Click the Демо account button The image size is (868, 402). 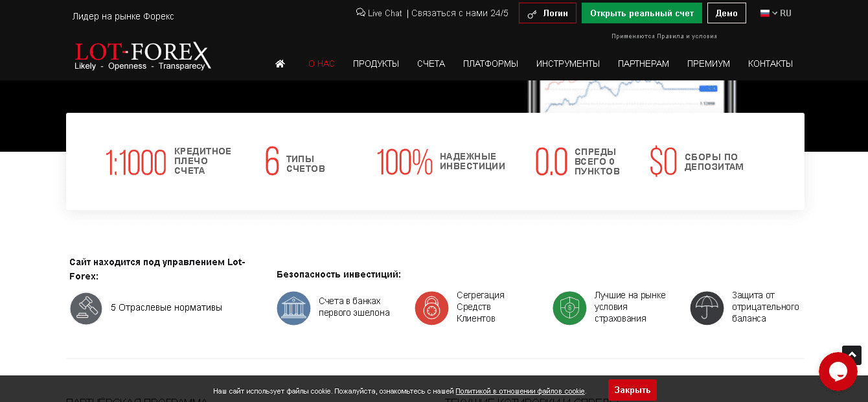tap(726, 13)
